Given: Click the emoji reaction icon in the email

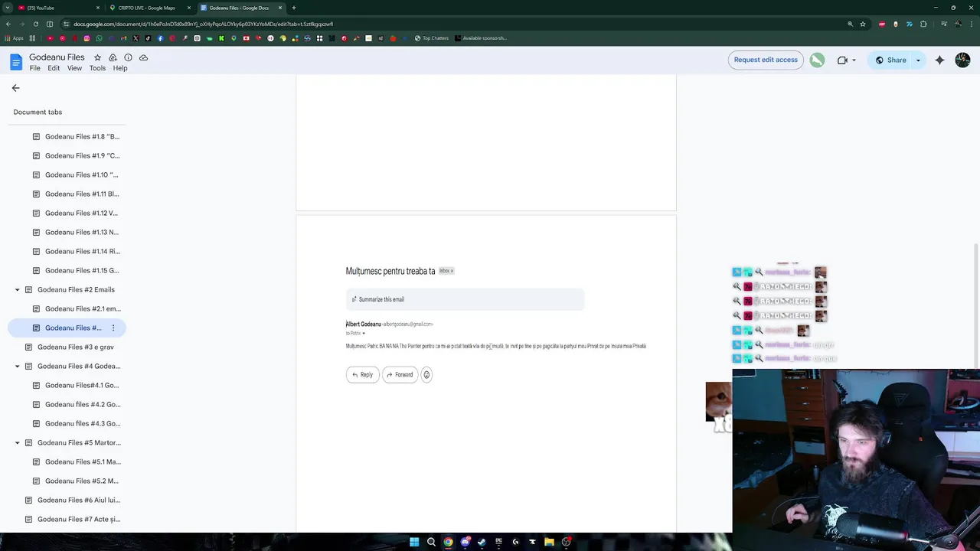Looking at the screenshot, I should click(426, 375).
